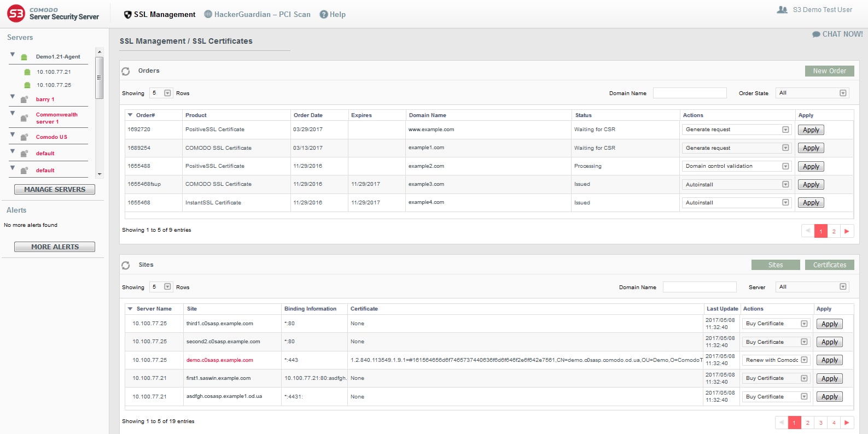Collapse the Demo1.21-Agent tree node
The image size is (868, 434).
[x=13, y=55]
